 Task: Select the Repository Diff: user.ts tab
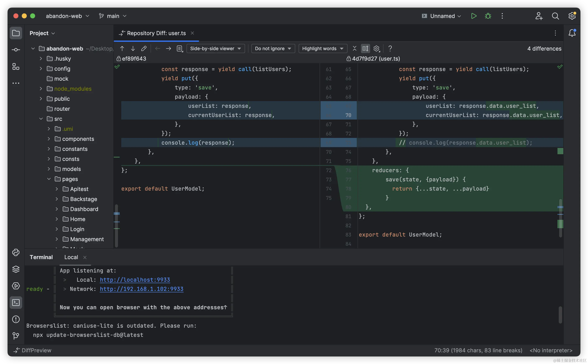coord(156,33)
